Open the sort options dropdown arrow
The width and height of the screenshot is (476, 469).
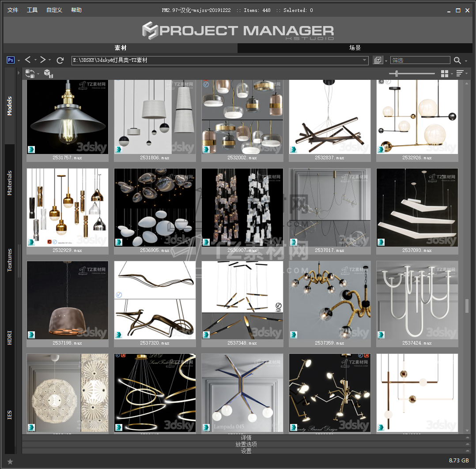pyautogui.click(x=467, y=74)
